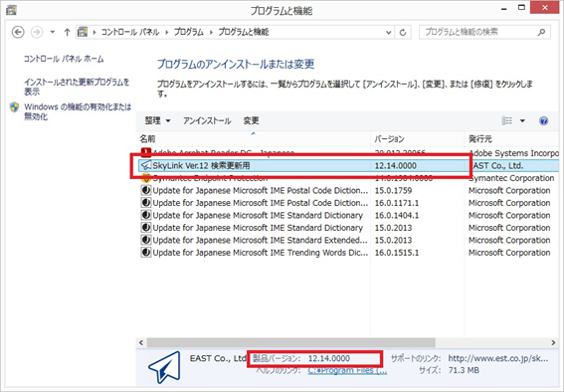
Task: Refresh the programs list
Action: 403,33
